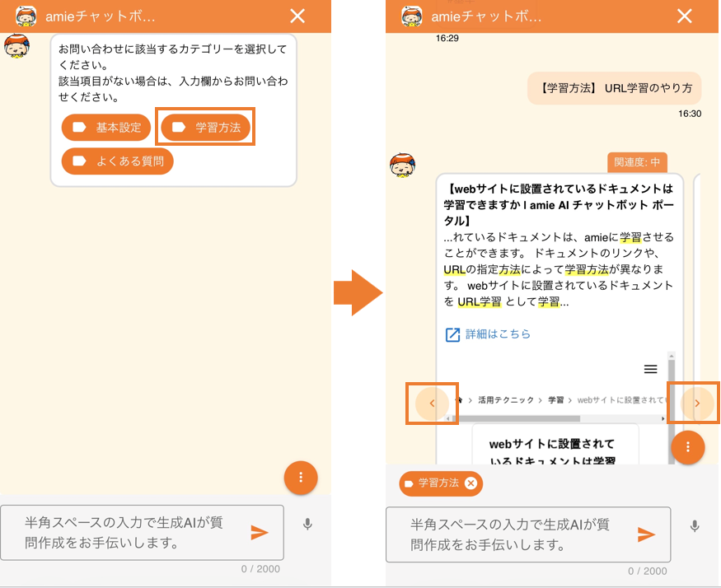The image size is (721, 588).
Task: Show next result card with right chevron
Action: click(x=697, y=404)
